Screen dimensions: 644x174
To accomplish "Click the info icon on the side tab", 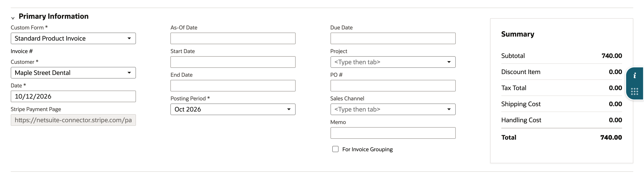I will tap(635, 75).
